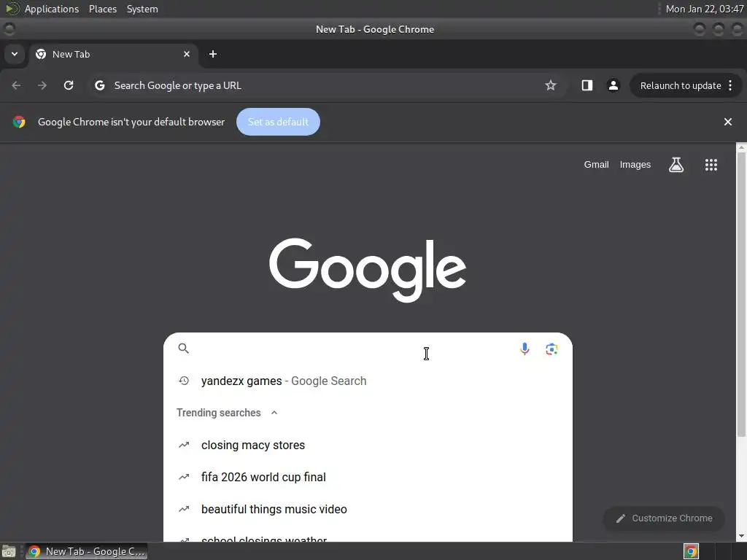The height and width of the screenshot is (560, 747).
Task: Click Customize Chrome button
Action: 664,518
